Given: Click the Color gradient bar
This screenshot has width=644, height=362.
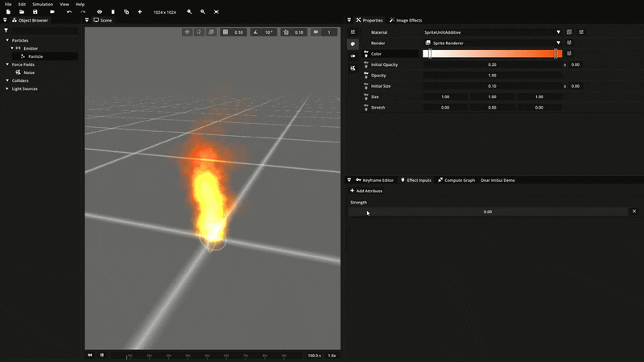Looking at the screenshot, I should pos(492,54).
